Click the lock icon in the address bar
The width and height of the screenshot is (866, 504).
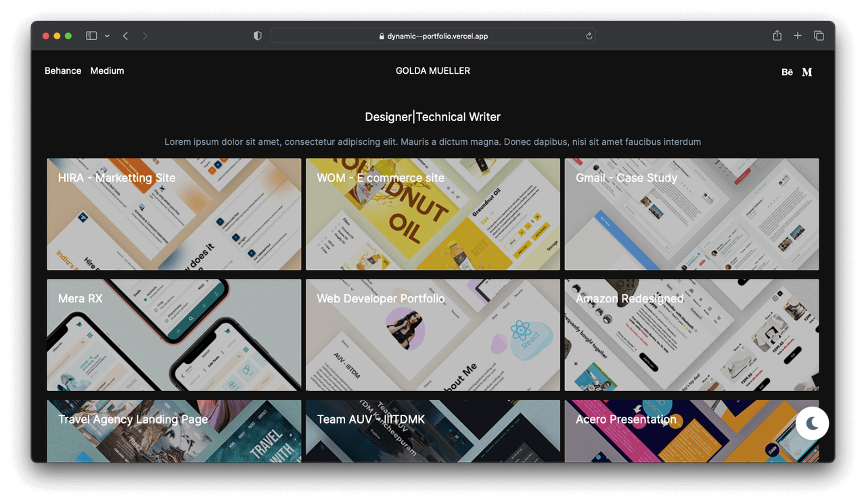click(x=382, y=37)
